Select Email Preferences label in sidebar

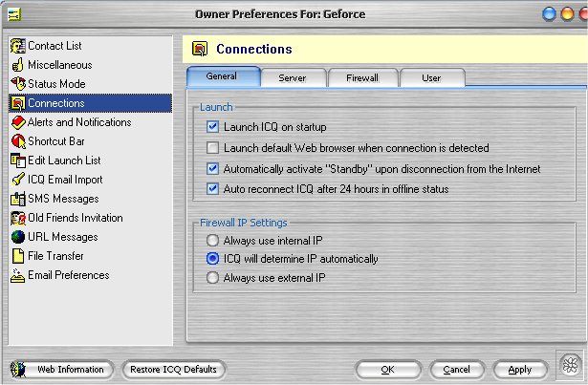(x=69, y=275)
